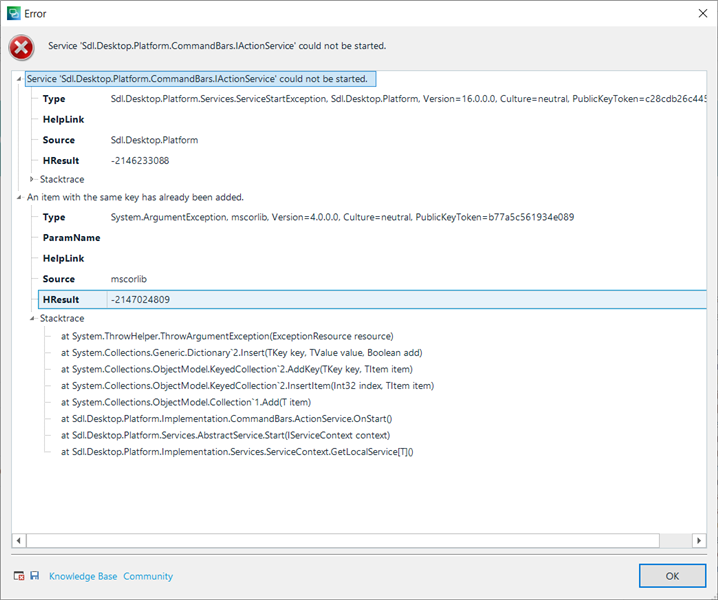718x600 pixels.
Task: Click the copy error details icon
Action: [19, 576]
